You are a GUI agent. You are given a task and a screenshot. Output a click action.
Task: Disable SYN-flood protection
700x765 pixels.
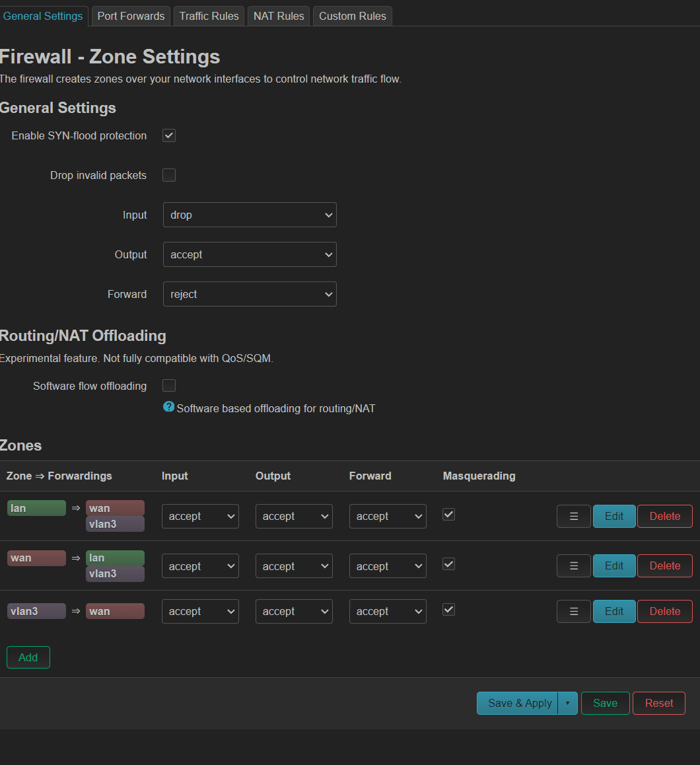pos(168,135)
